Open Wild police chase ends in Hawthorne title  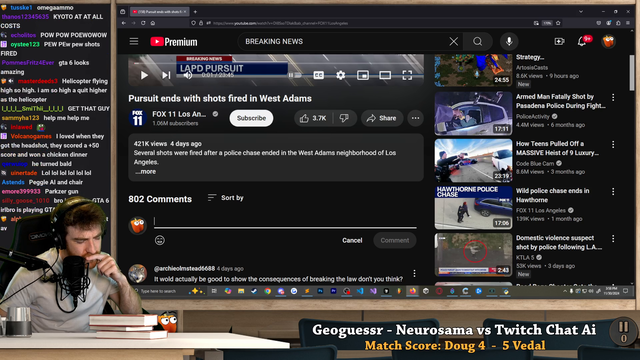[552, 195]
